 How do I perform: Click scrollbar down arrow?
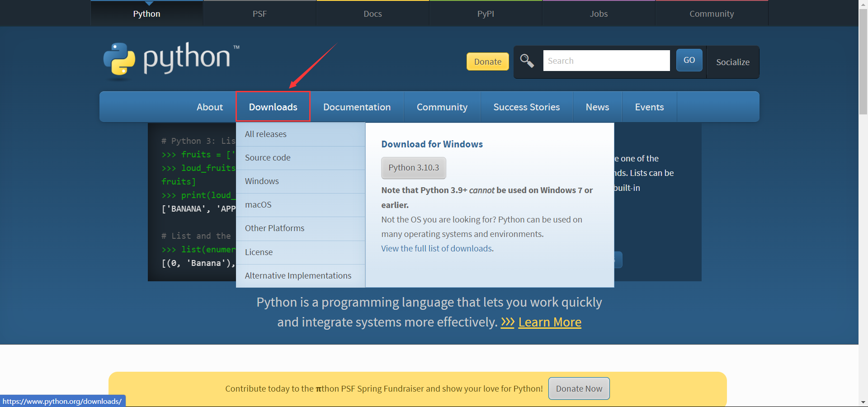[x=863, y=402]
